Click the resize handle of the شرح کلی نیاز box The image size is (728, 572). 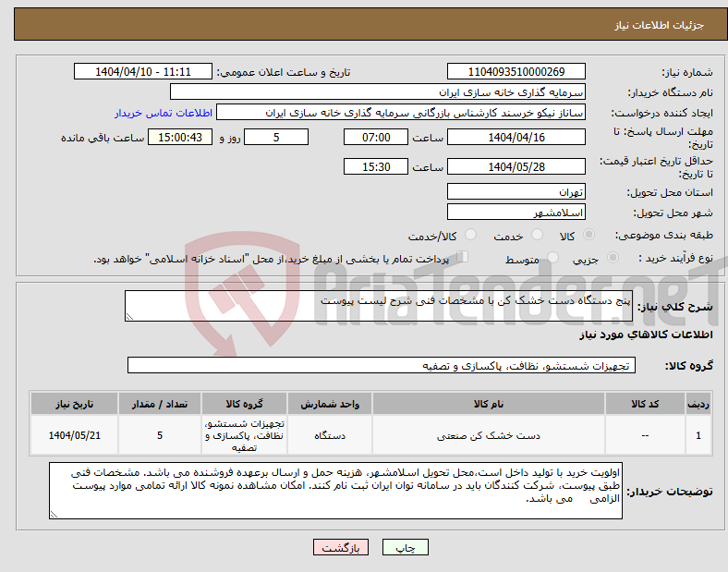[x=129, y=317]
